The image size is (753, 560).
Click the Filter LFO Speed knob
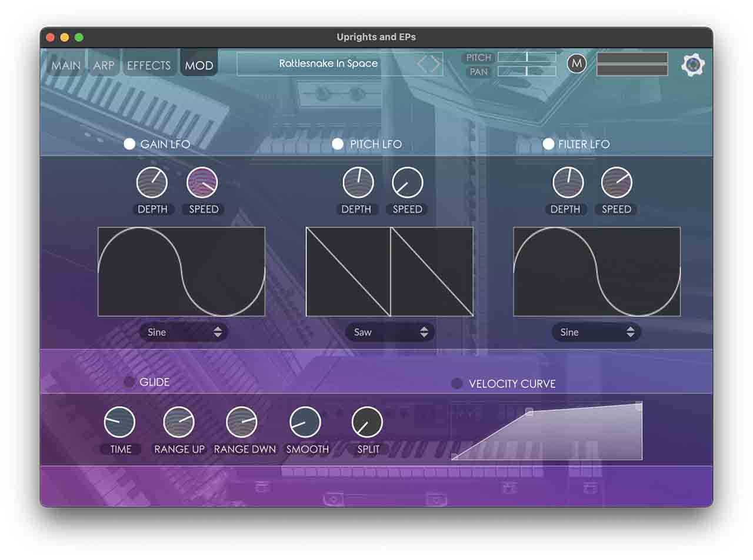617,182
